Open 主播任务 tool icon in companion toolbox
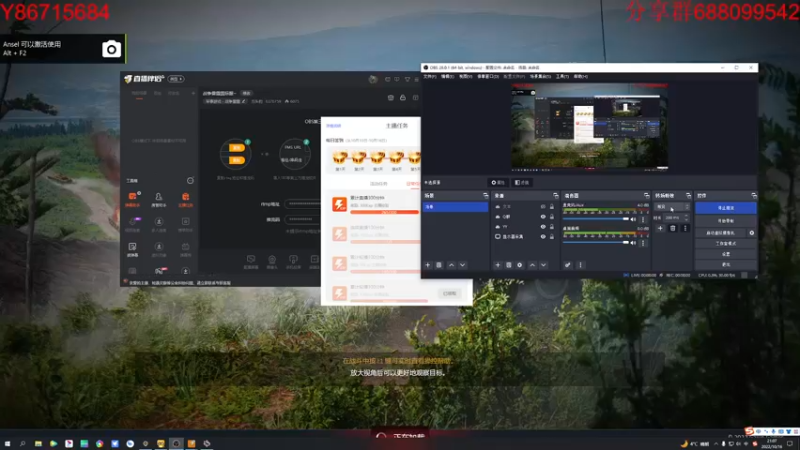This screenshot has height=450, width=800. click(186, 199)
